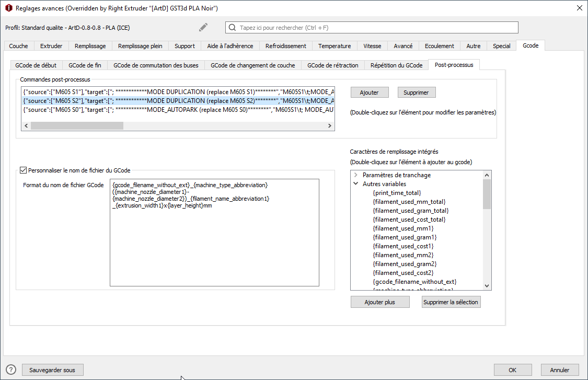Click the pencil edit profile icon

(x=203, y=27)
